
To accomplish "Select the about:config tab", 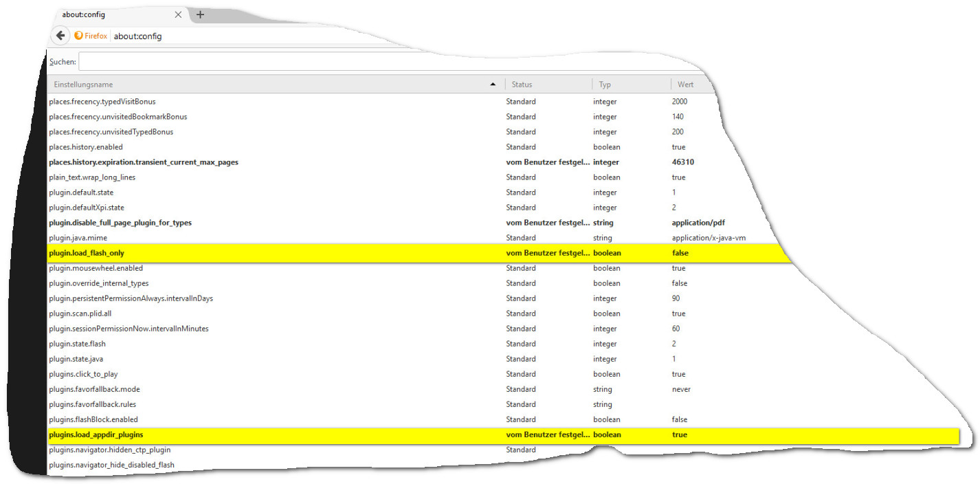I will coord(110,14).
